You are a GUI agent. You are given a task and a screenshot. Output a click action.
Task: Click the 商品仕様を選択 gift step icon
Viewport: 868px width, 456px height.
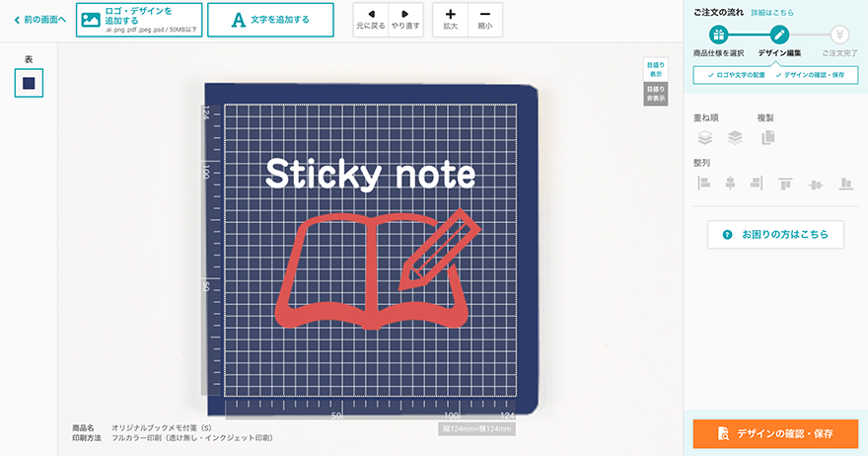click(718, 35)
